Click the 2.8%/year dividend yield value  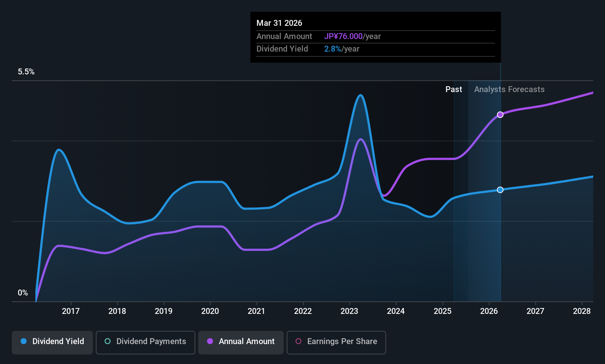pos(342,49)
